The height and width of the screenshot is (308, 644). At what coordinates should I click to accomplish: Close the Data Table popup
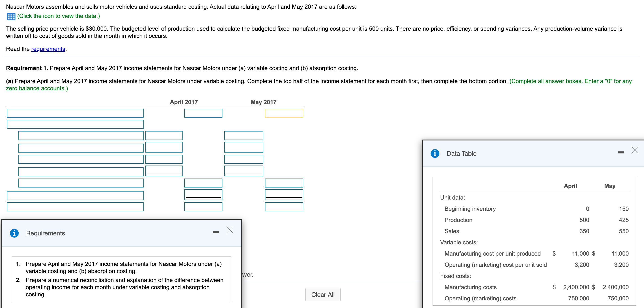click(635, 150)
